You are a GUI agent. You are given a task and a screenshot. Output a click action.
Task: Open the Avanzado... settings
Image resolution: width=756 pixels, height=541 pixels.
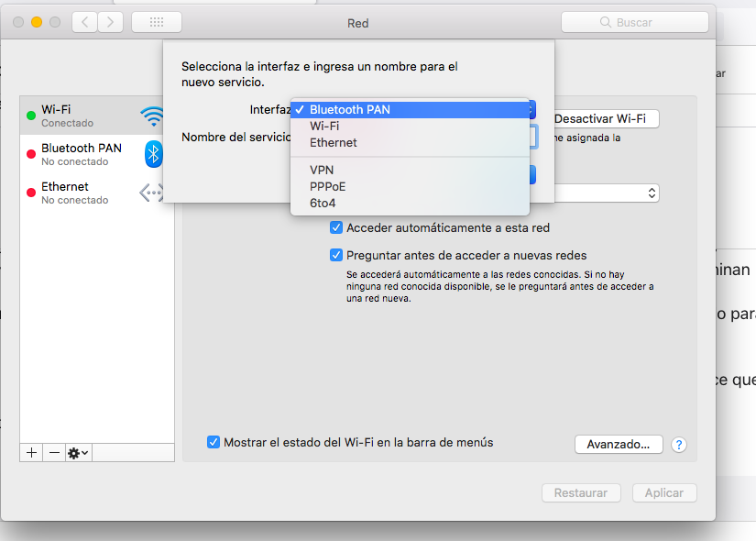619,445
